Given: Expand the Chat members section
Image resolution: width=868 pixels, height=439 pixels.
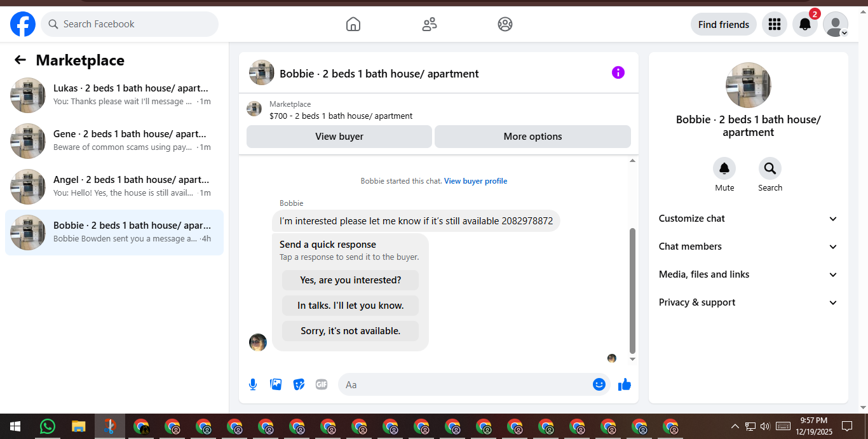Looking at the screenshot, I should [x=749, y=247].
